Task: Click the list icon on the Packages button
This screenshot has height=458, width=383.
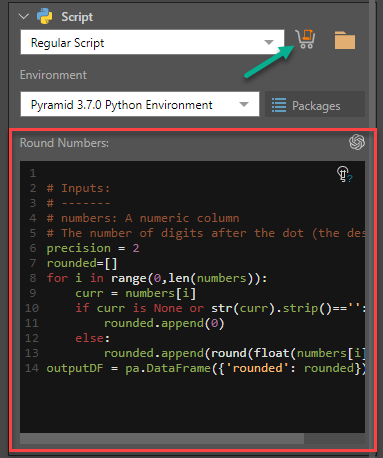Action: 279,105
